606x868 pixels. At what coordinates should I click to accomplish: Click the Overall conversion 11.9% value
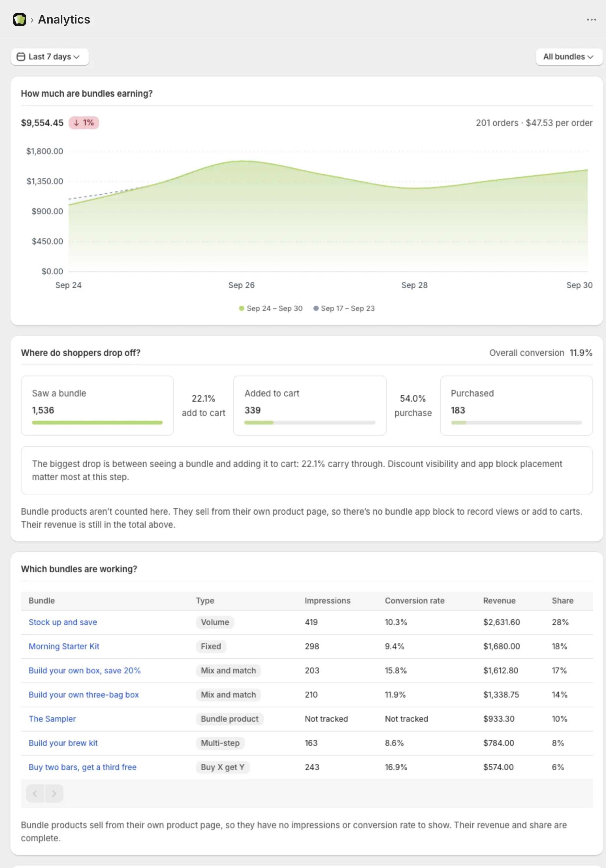pos(581,353)
